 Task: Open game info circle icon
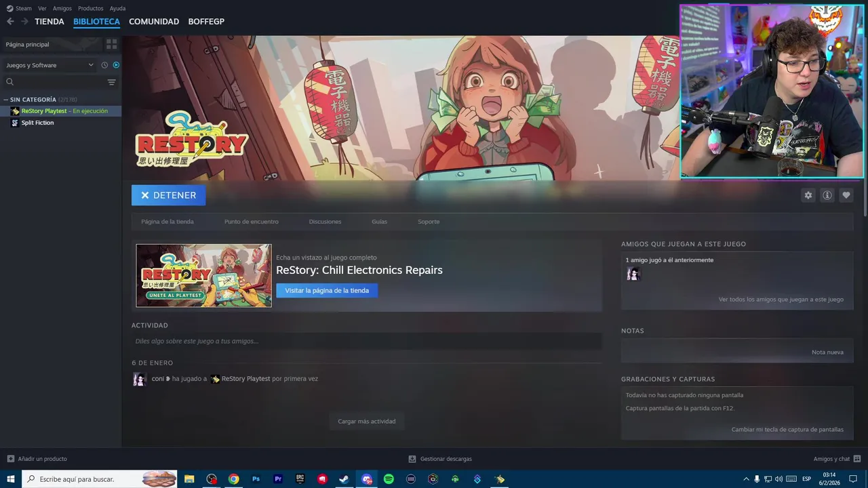click(x=827, y=195)
